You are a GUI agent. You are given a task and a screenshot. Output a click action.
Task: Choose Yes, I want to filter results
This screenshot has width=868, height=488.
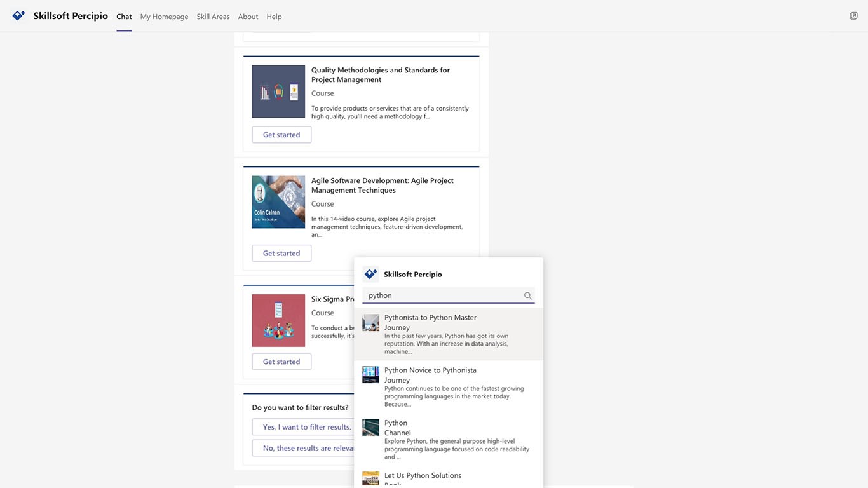click(303, 427)
